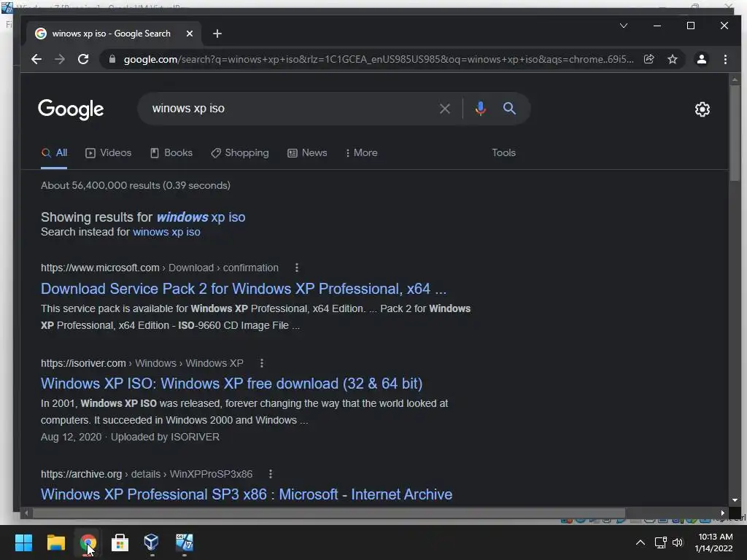Expand the More search categories

coord(362,153)
